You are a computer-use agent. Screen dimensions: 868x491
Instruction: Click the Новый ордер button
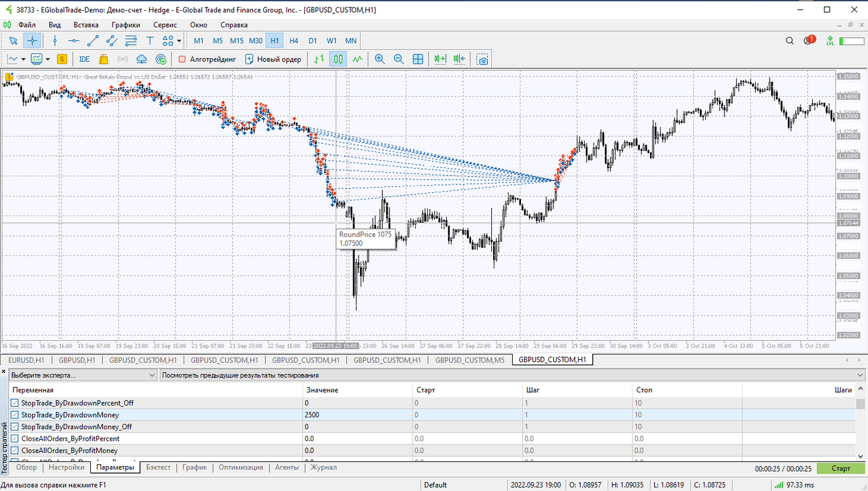[x=273, y=59]
